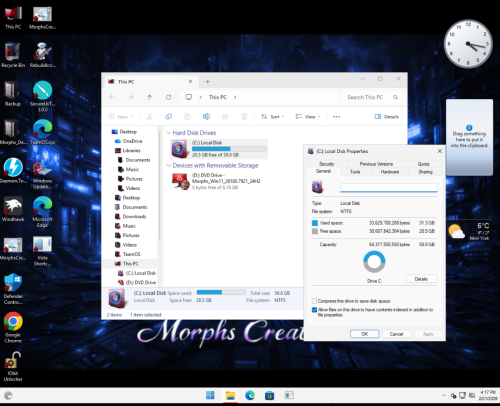Open the See more ellipsis menu
This screenshot has height=406, width=500.
click(x=337, y=117)
